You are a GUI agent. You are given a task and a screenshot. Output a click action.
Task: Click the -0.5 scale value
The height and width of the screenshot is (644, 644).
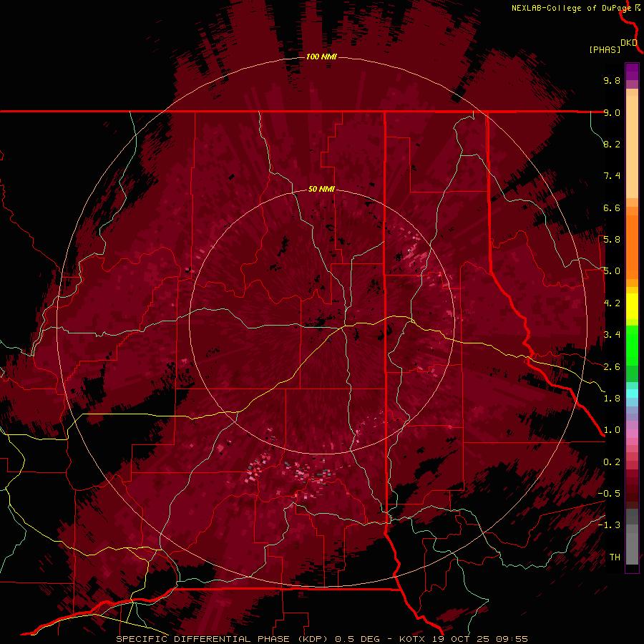pos(609,494)
